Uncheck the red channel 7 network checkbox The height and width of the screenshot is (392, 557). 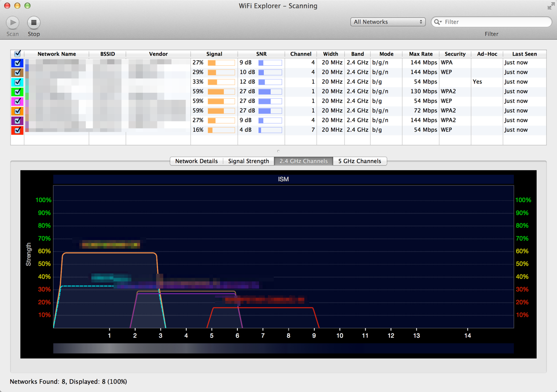click(x=17, y=130)
